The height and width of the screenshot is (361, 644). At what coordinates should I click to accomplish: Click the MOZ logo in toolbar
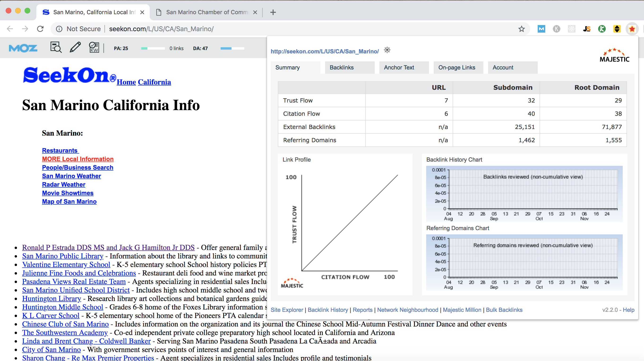23,48
